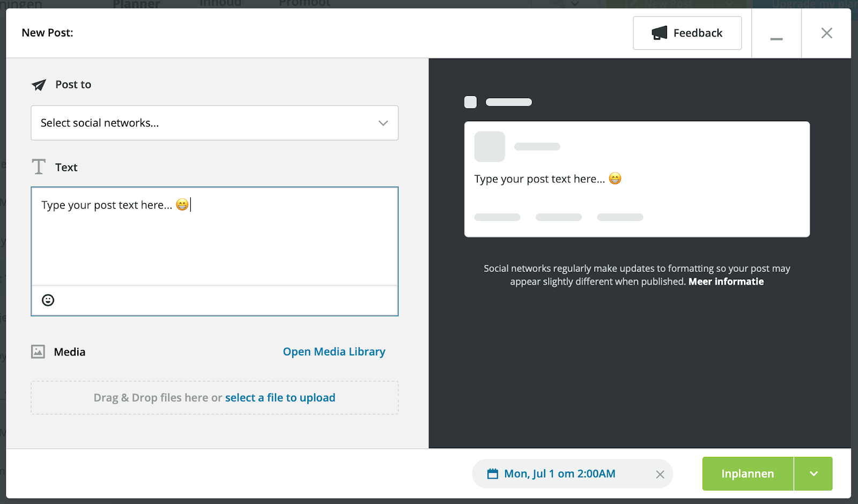Screen dimensions: 858x504
Task: Click 'select a file to upload' link
Action: click(x=280, y=398)
